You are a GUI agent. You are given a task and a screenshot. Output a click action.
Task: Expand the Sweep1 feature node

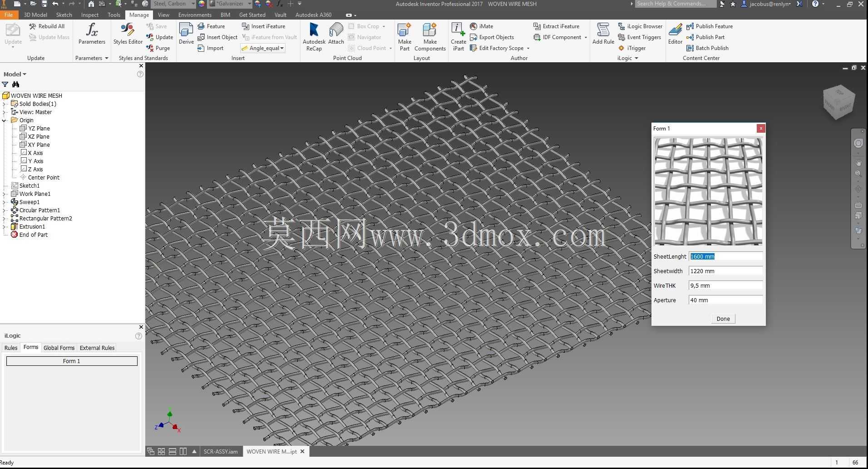(4, 202)
